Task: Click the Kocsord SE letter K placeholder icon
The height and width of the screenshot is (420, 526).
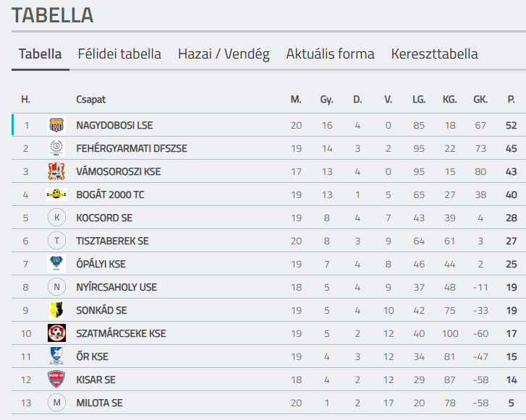Action: pos(56,218)
